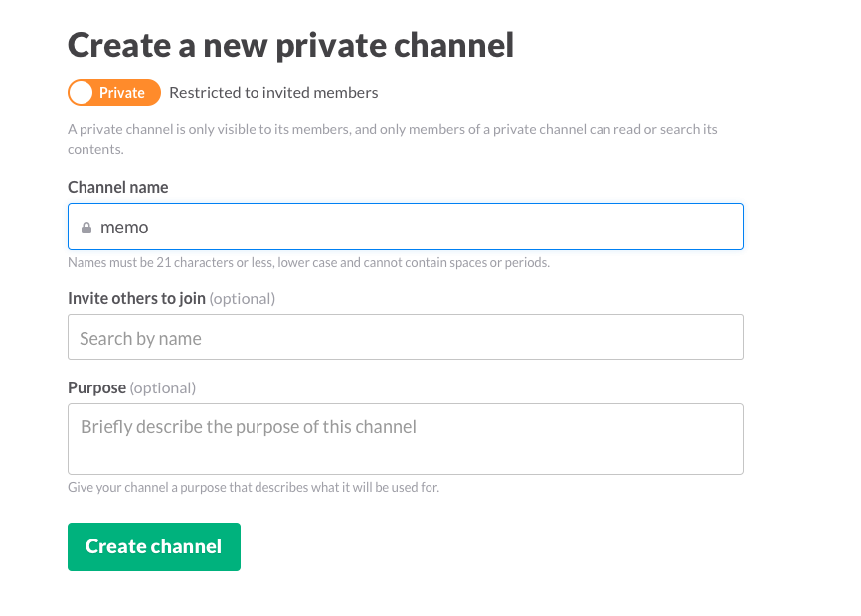
Task: Click the lock icon in the channel name field
Action: click(x=86, y=228)
